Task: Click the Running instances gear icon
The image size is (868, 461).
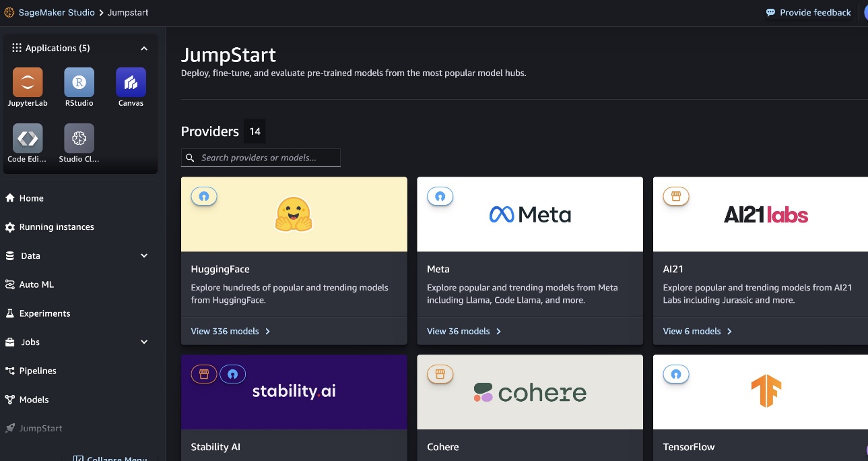Action: 9,227
